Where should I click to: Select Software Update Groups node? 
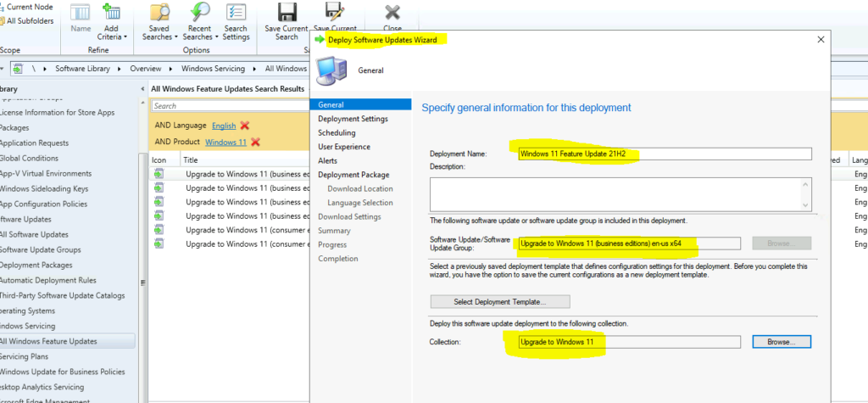point(41,249)
